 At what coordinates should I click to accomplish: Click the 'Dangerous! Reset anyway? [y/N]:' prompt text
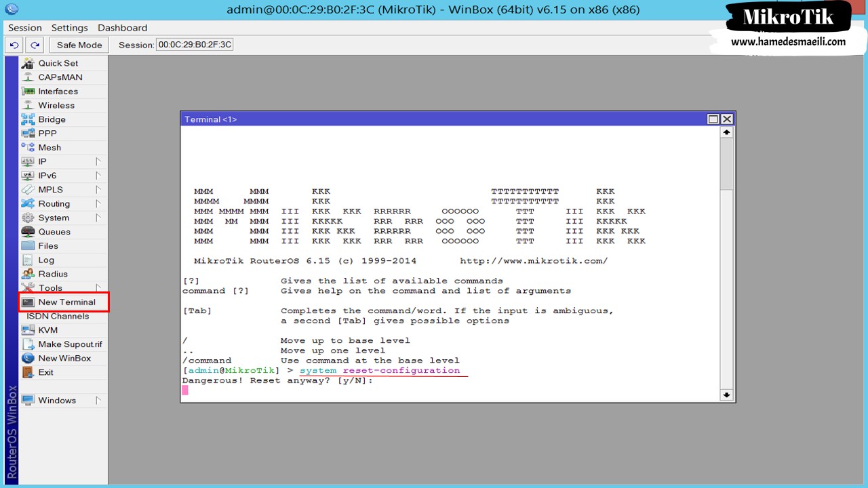[277, 380]
